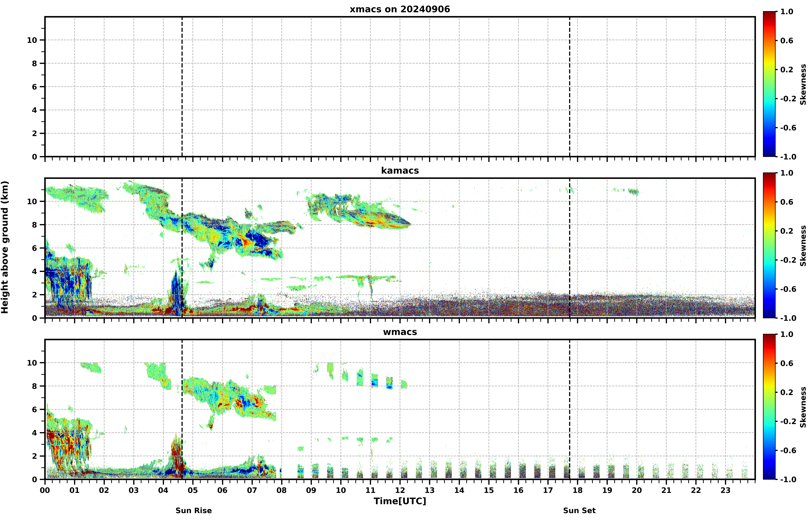Click the '0.6' label on kamacs colorbar

click(787, 202)
